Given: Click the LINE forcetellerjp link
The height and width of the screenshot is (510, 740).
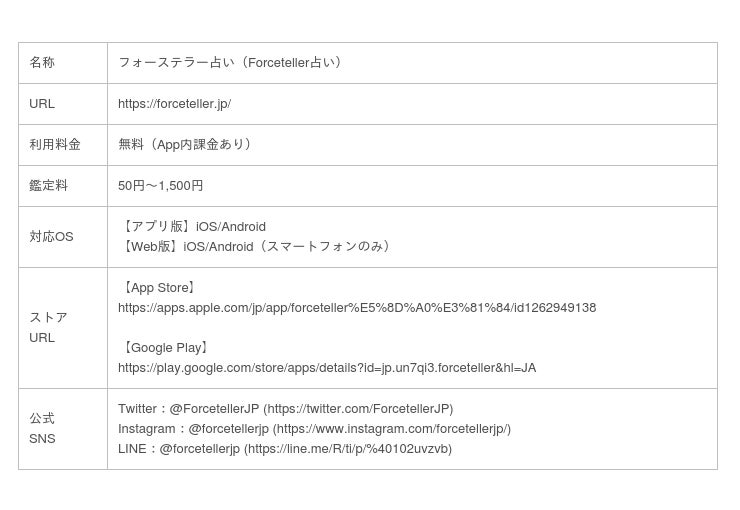Looking at the screenshot, I should (347, 449).
